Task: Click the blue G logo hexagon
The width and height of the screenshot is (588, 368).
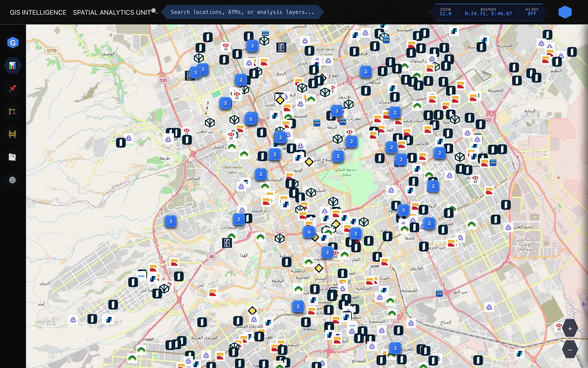Action: pyautogui.click(x=13, y=43)
